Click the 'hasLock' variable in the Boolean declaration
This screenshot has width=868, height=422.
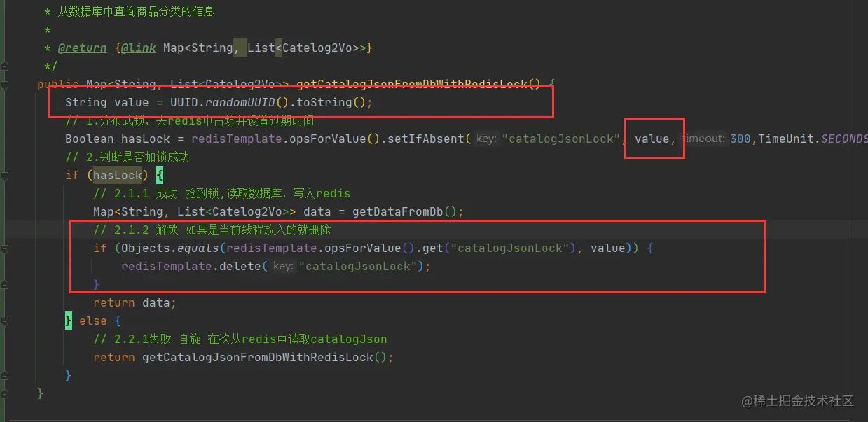click(145, 139)
